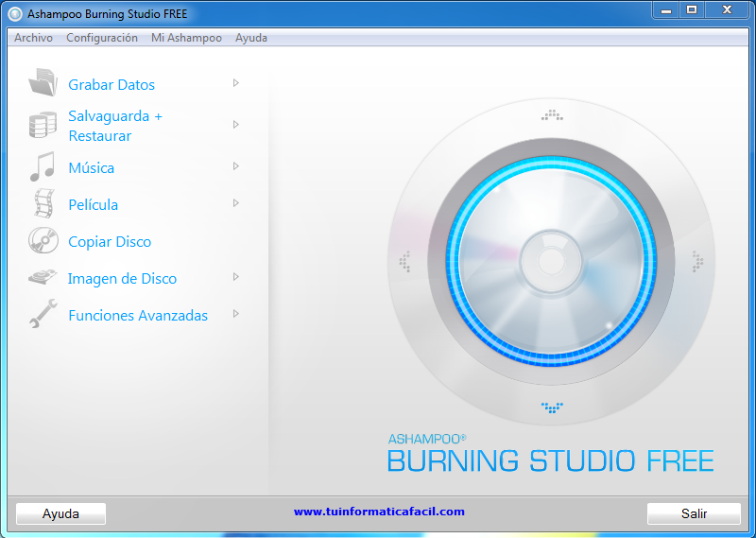
Task: Expand the Grabar Datos submenu arrow
Action: tap(235, 83)
